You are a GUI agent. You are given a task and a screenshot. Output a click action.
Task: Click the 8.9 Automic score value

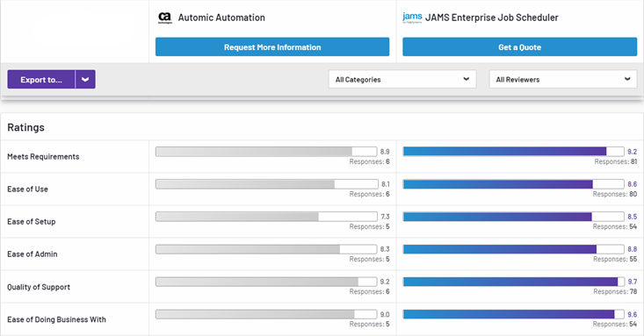[x=385, y=152]
